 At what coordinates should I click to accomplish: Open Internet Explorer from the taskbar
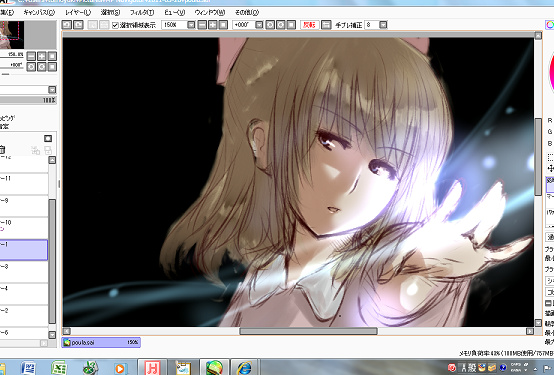244,368
